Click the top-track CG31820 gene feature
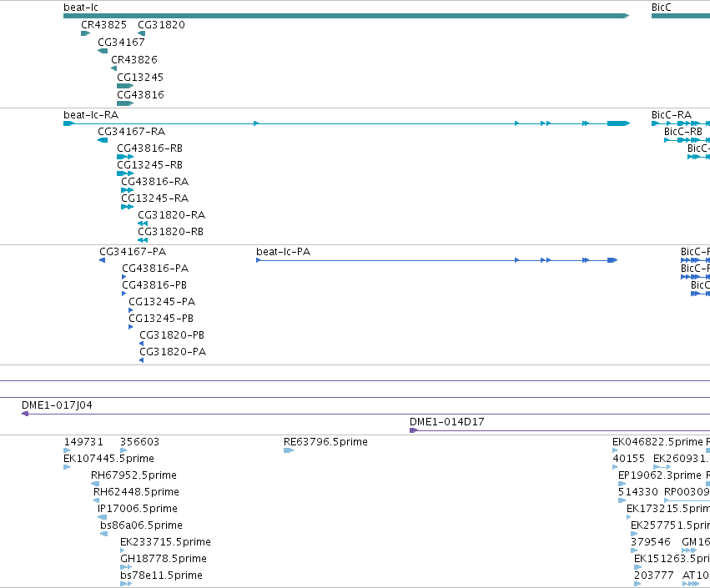The image size is (710, 588). pos(141,33)
